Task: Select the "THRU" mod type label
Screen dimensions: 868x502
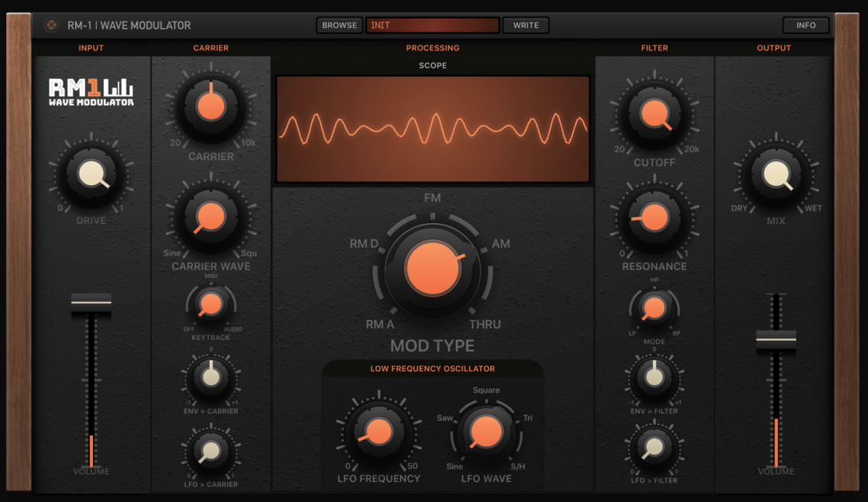Action: click(485, 325)
